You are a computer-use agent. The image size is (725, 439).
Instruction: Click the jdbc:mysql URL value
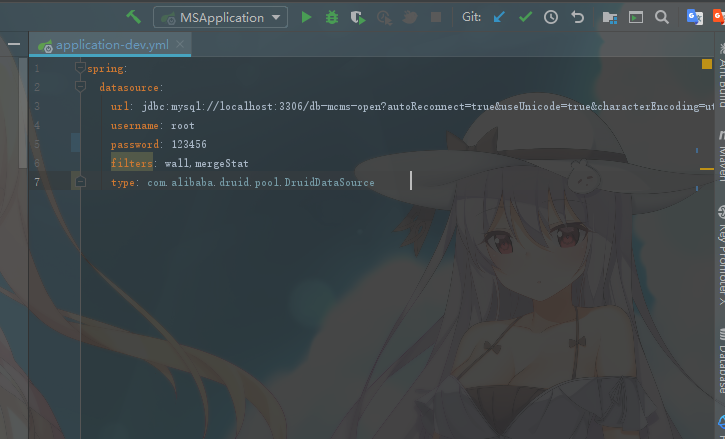(428, 106)
